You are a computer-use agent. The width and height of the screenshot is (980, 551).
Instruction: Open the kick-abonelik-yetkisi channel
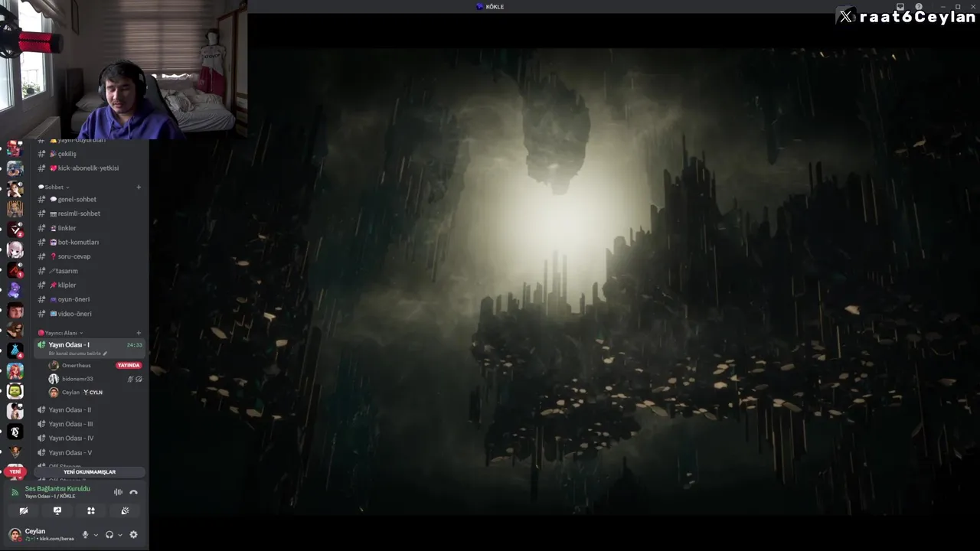[x=88, y=168]
